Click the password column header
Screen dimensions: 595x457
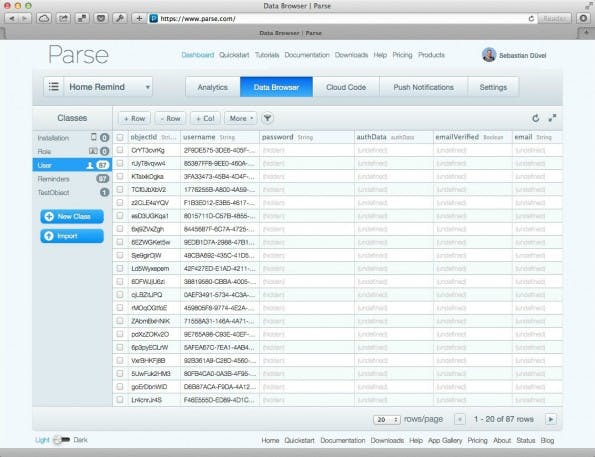coord(307,137)
